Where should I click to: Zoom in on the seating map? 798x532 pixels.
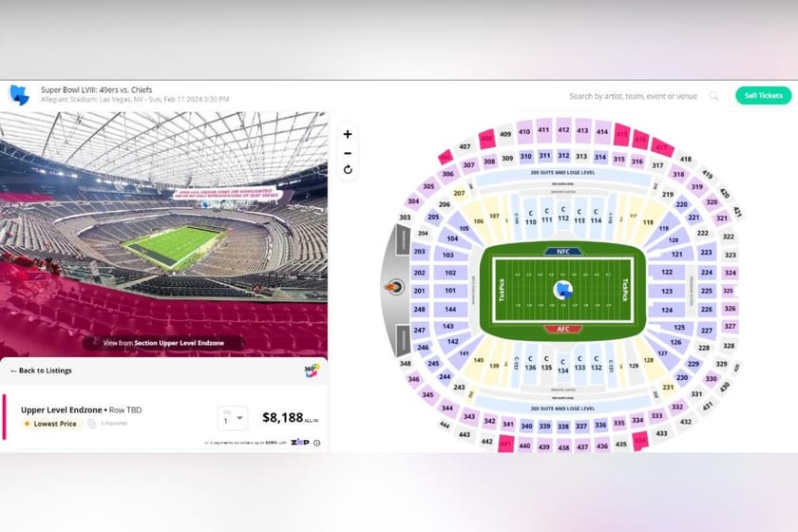coord(348,134)
